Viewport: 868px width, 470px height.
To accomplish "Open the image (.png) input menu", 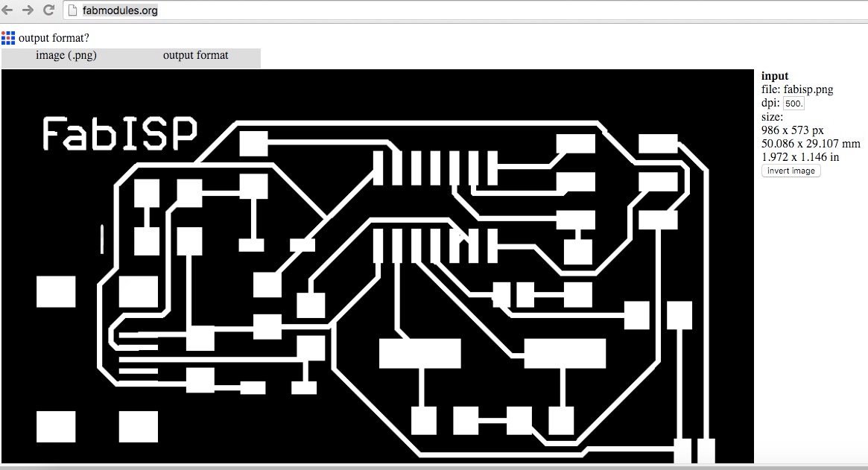I will pos(66,55).
